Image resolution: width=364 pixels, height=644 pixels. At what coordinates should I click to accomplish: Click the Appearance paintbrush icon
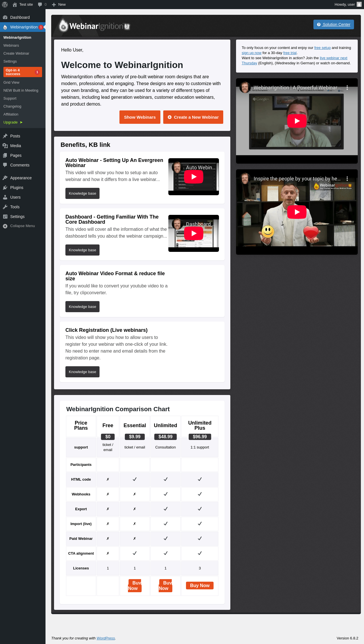coord(5,178)
